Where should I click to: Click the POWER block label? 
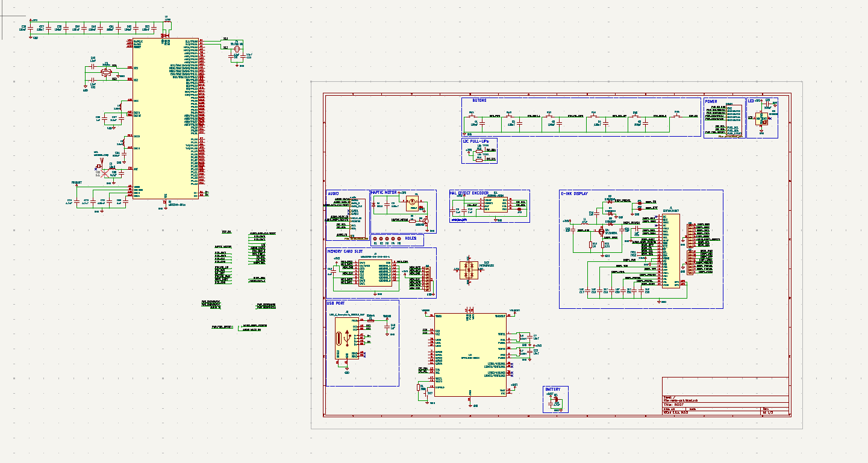711,101
